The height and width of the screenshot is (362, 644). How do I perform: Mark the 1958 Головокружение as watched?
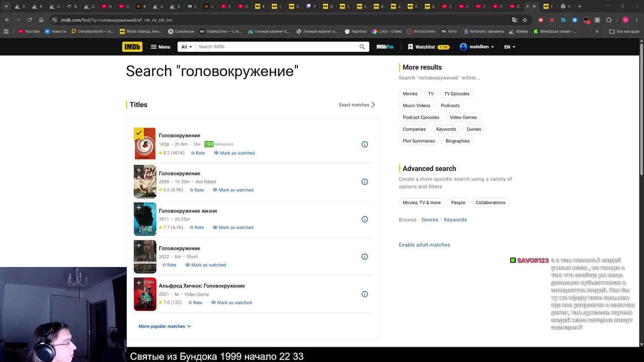click(234, 153)
